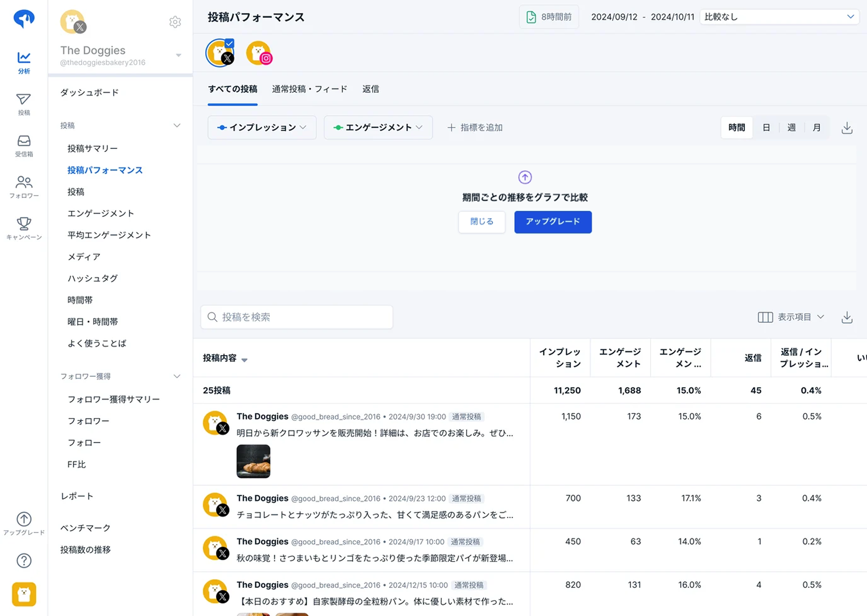867x616 pixels.
Task: Click The Doggies account avatar in sidebar
Action: [x=73, y=22]
